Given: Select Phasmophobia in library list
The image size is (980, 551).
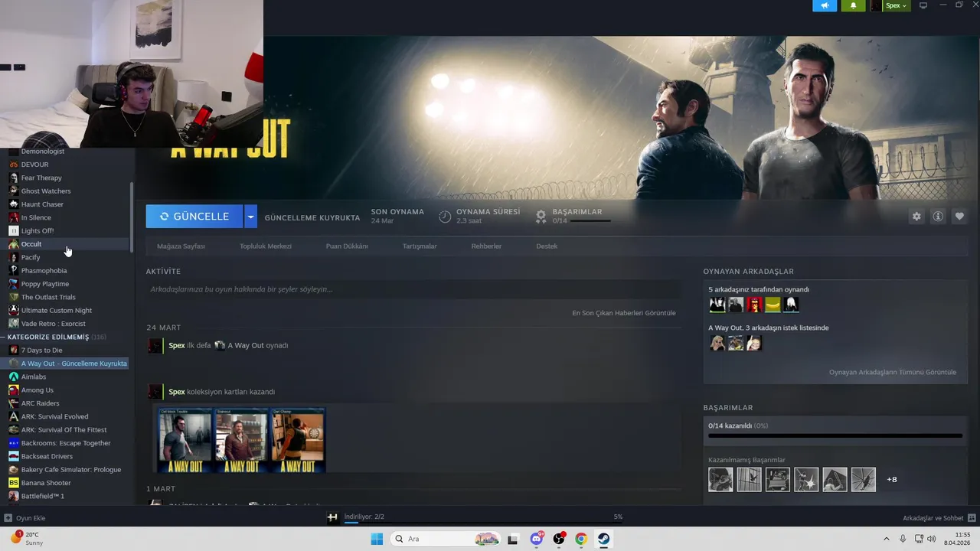Looking at the screenshot, I should pos(44,271).
